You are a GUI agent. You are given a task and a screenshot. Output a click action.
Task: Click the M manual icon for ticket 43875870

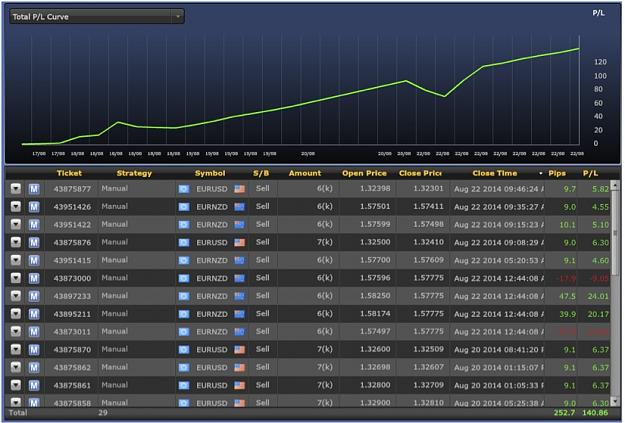coord(34,349)
